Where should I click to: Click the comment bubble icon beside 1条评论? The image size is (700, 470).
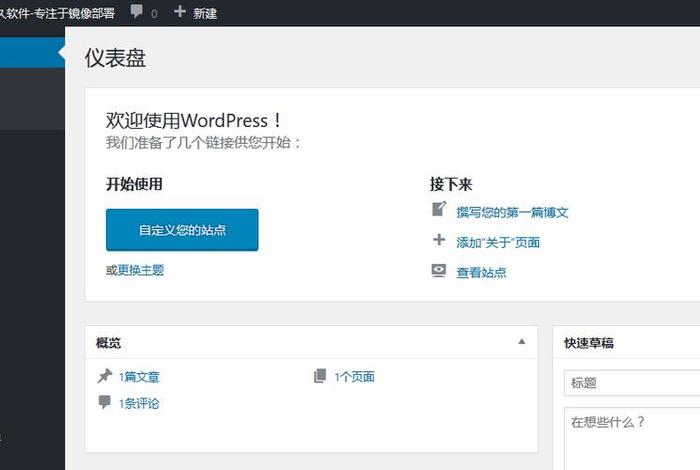pyautogui.click(x=104, y=402)
